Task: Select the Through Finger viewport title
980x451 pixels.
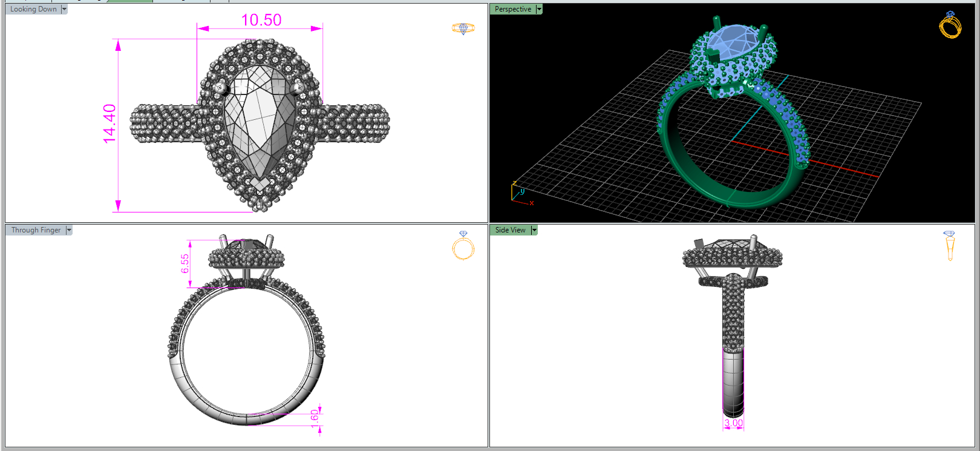Action: (36, 230)
